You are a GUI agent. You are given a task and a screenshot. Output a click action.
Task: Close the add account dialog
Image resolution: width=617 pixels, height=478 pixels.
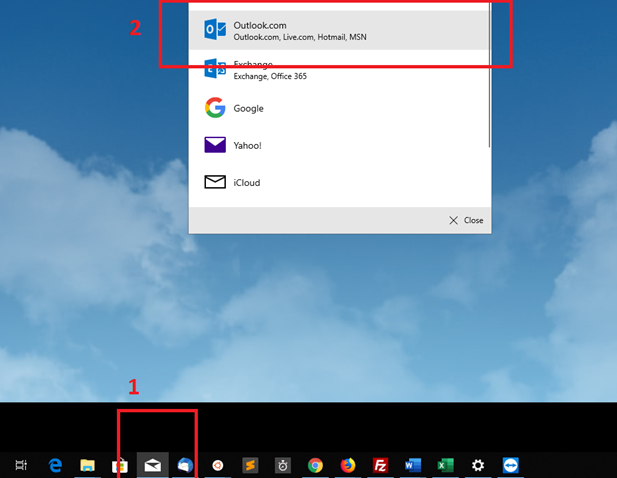pos(466,220)
